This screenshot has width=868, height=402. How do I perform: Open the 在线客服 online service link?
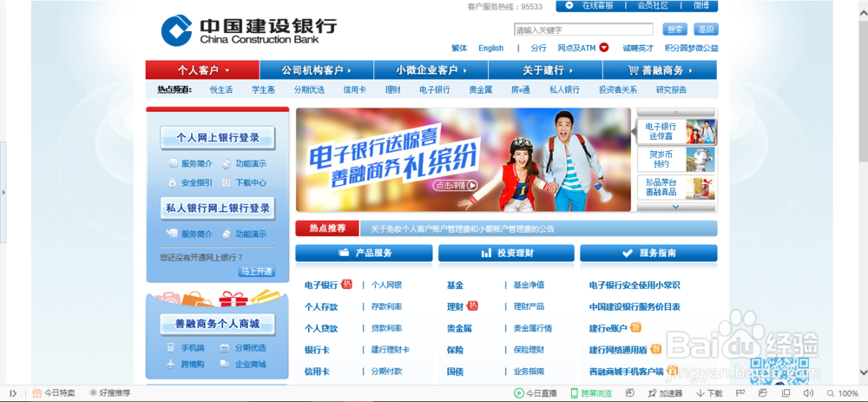[x=597, y=5]
